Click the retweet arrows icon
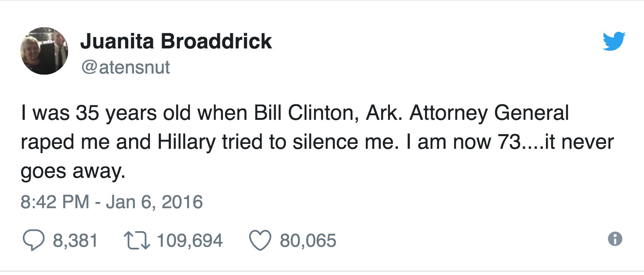This screenshot has width=644, height=275. [x=137, y=240]
